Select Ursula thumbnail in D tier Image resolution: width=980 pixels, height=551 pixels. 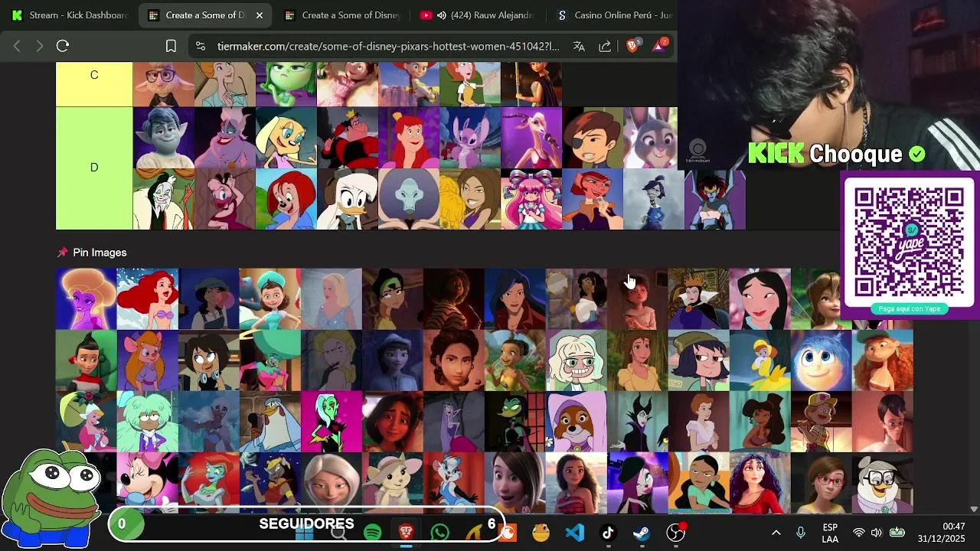224,138
